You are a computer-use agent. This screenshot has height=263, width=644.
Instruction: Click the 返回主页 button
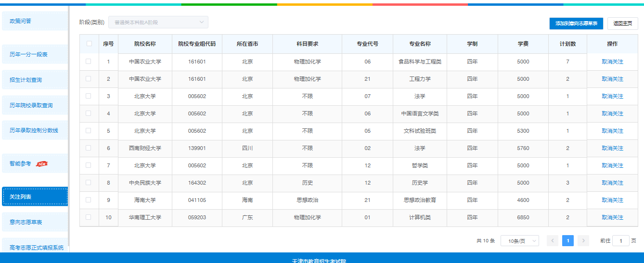point(623,24)
